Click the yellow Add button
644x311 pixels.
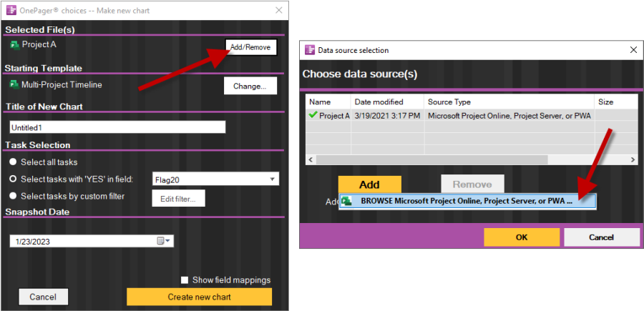click(x=370, y=184)
